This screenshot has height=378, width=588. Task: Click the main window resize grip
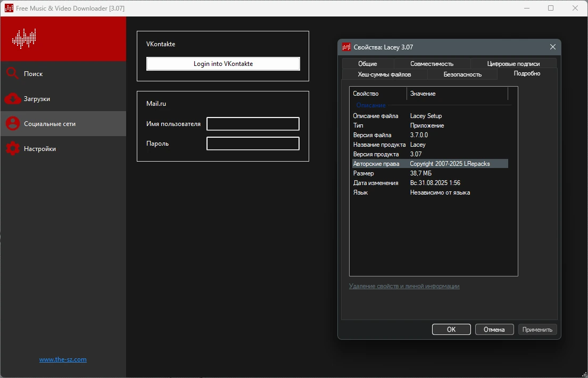click(584, 374)
